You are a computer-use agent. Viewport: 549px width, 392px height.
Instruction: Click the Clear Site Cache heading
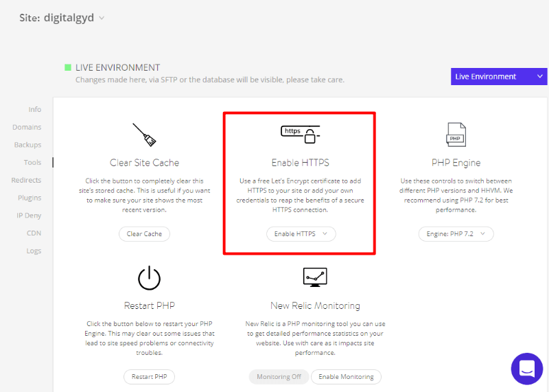tap(144, 163)
